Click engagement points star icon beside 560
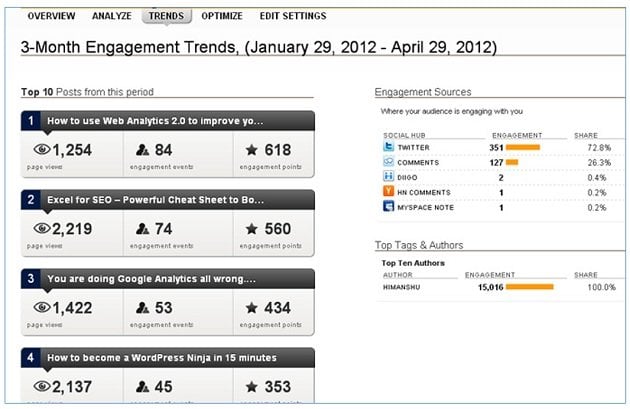Image resolution: width=630 pixels, height=409 pixels. coord(252,229)
